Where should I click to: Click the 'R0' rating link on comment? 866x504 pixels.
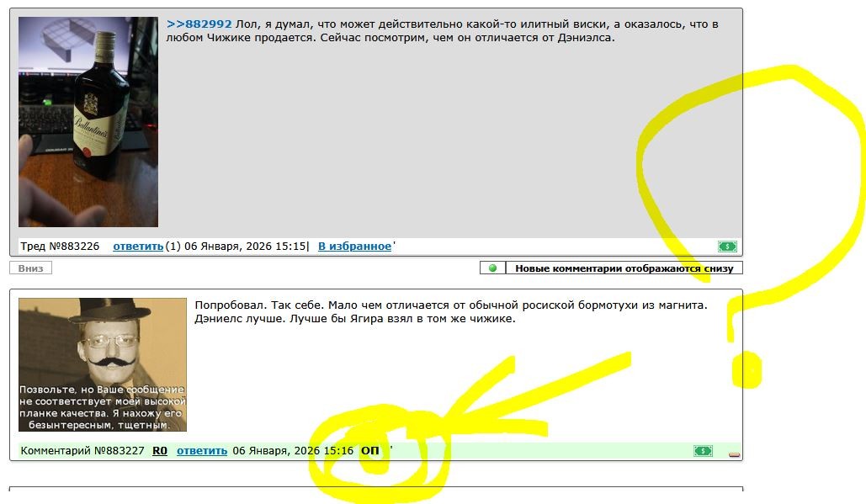(x=160, y=451)
